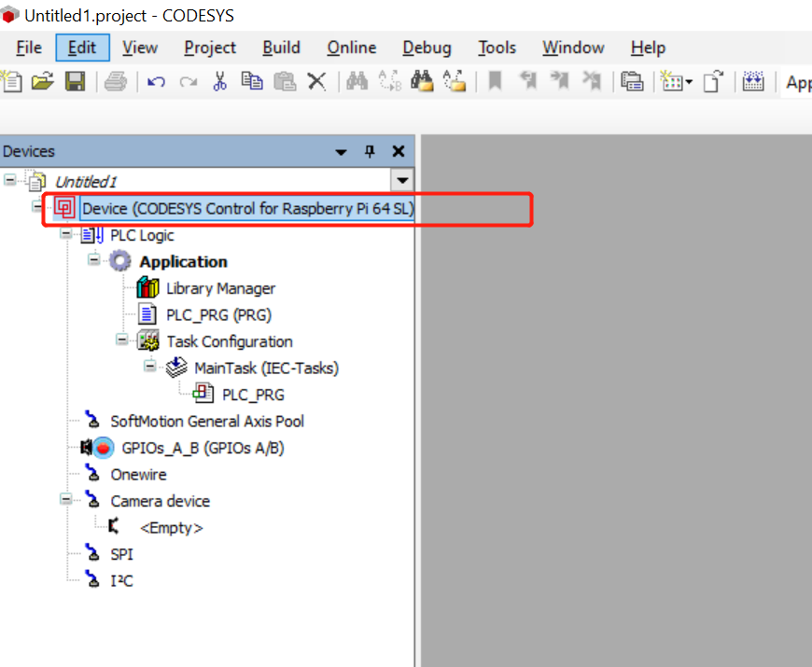812x667 pixels.
Task: Click the Untitled1 project name
Action: point(86,182)
